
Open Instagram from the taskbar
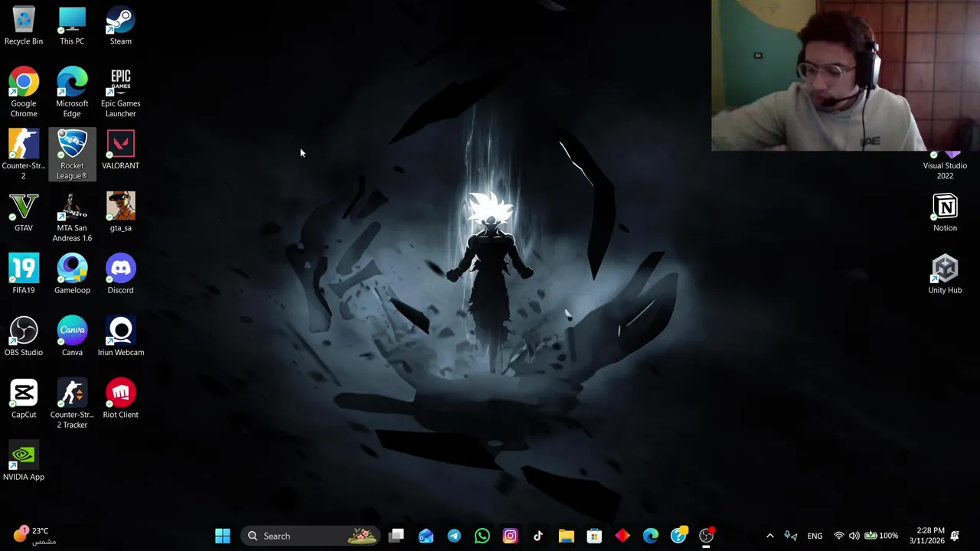click(x=510, y=536)
